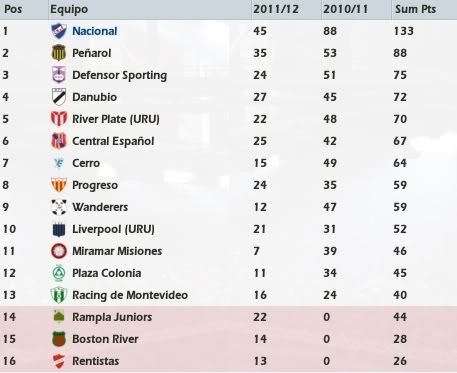The image size is (457, 373).
Task: Sort table by the Pos column header
Action: (13, 9)
